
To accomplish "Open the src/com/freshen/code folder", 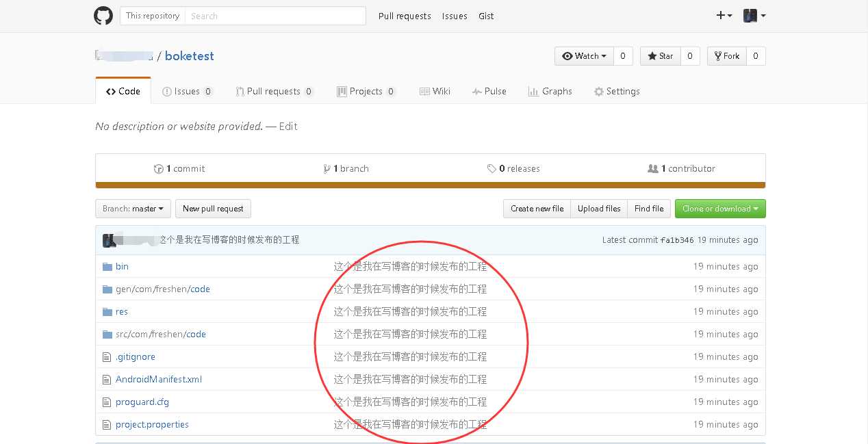I will [x=161, y=335].
